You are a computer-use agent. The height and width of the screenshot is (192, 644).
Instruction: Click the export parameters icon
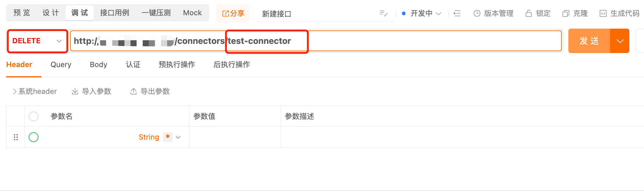[134, 91]
